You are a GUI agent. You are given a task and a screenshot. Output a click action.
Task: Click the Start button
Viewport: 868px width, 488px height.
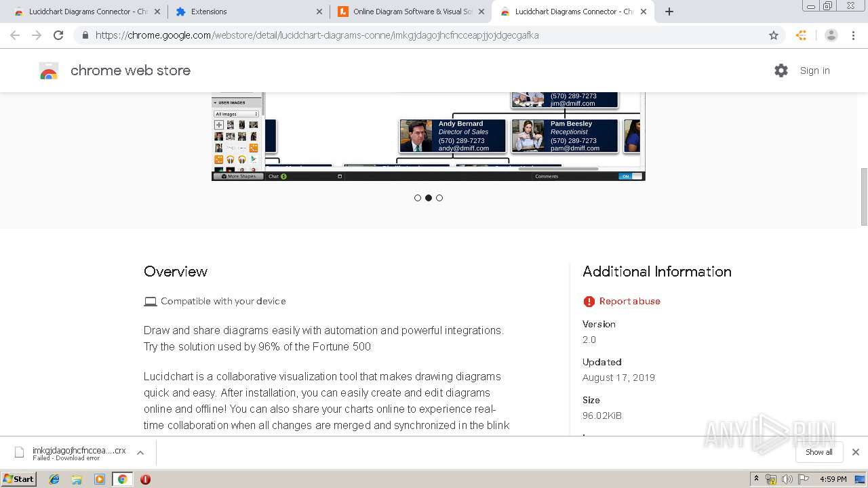(x=19, y=479)
